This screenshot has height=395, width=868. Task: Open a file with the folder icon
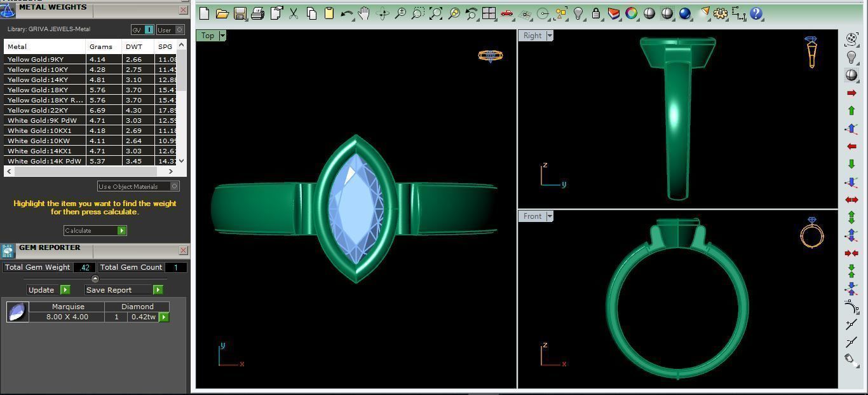click(222, 13)
